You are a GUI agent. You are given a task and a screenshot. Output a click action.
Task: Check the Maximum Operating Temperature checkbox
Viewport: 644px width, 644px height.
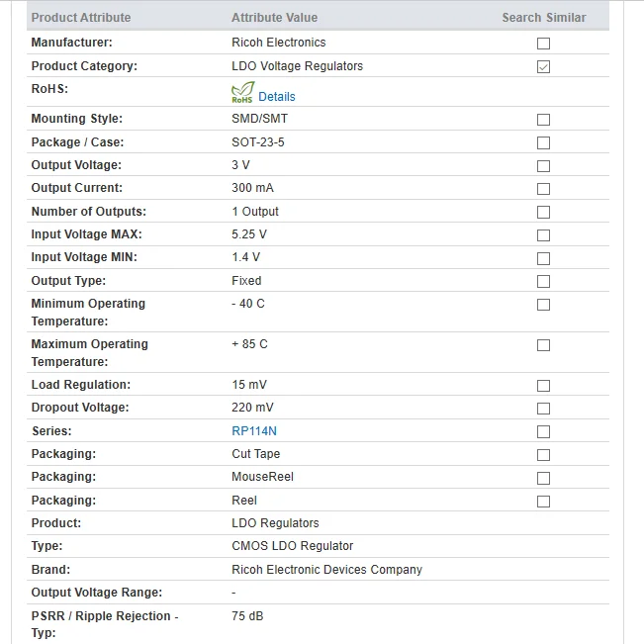pos(543,345)
